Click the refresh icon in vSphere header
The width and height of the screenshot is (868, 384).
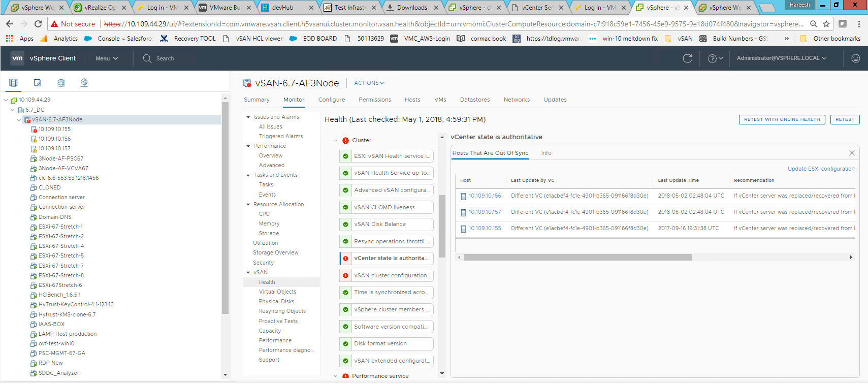(687, 58)
